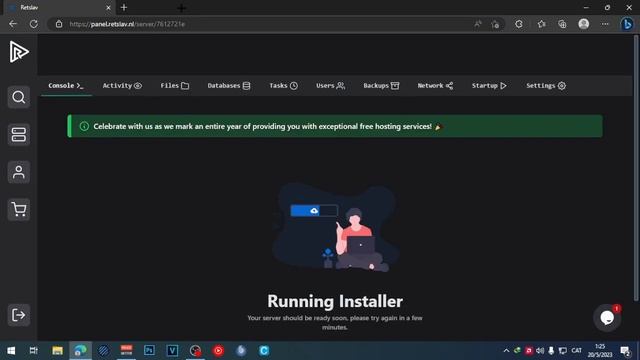Click the celebration banner message

click(262, 127)
